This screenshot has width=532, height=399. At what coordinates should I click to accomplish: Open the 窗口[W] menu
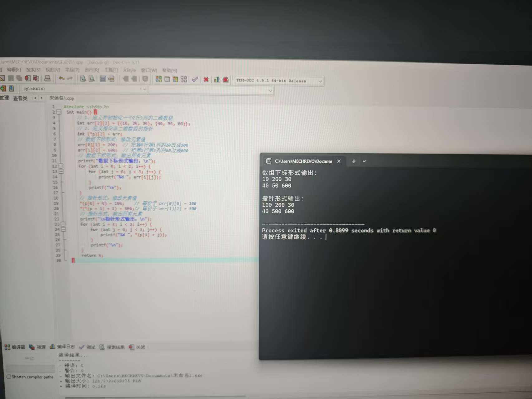tap(149, 71)
